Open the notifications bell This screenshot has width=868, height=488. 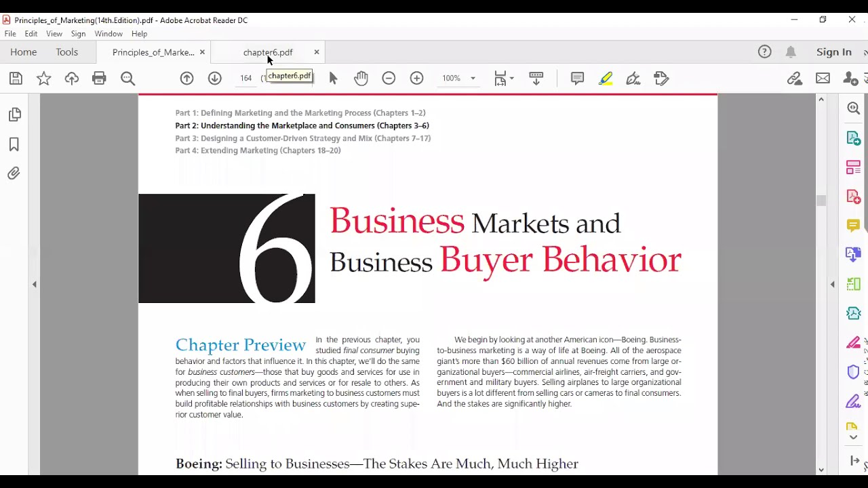791,52
